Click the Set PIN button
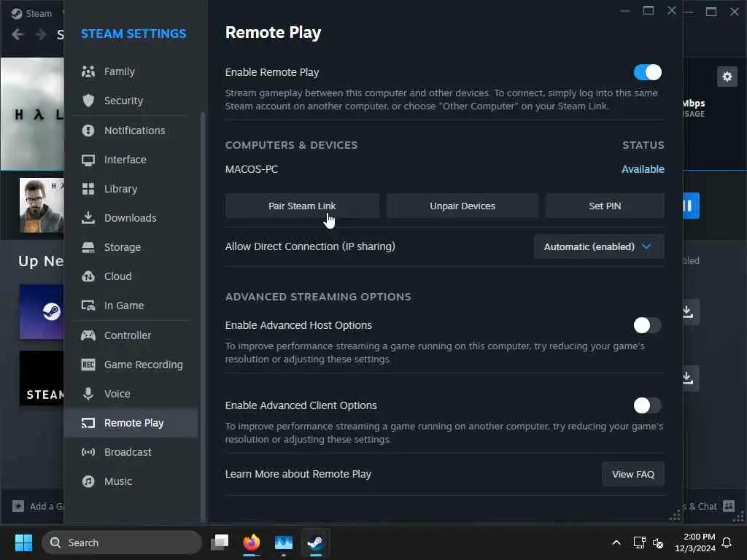Screen dimensions: 747x560 (x=605, y=206)
